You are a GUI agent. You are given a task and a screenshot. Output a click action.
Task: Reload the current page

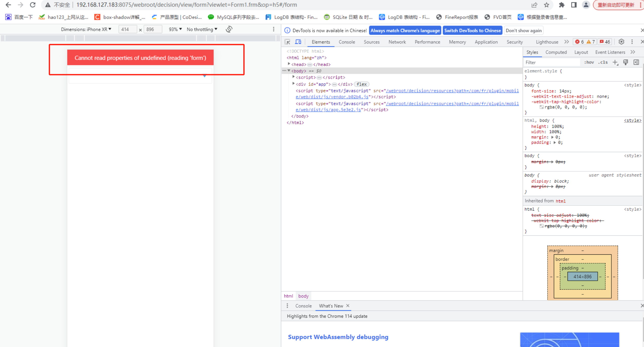[33, 5]
